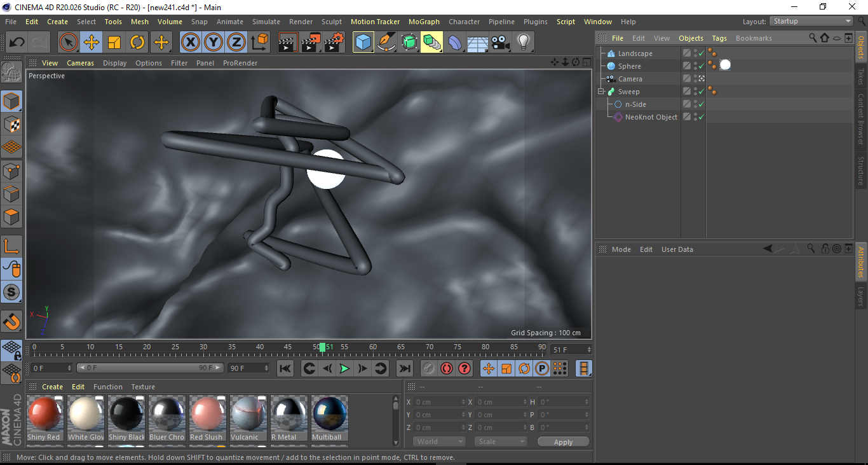
Task: Click the Undo arrow icon
Action: [x=17, y=43]
